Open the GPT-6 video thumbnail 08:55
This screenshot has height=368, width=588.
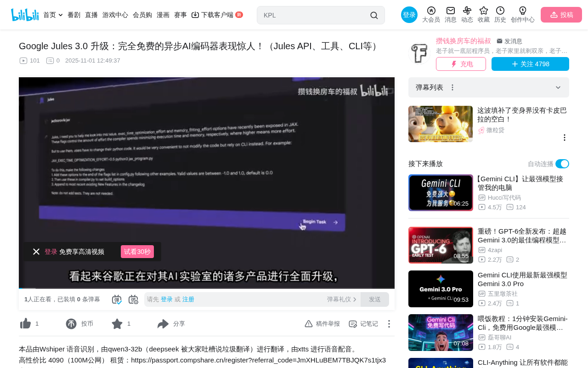click(441, 245)
